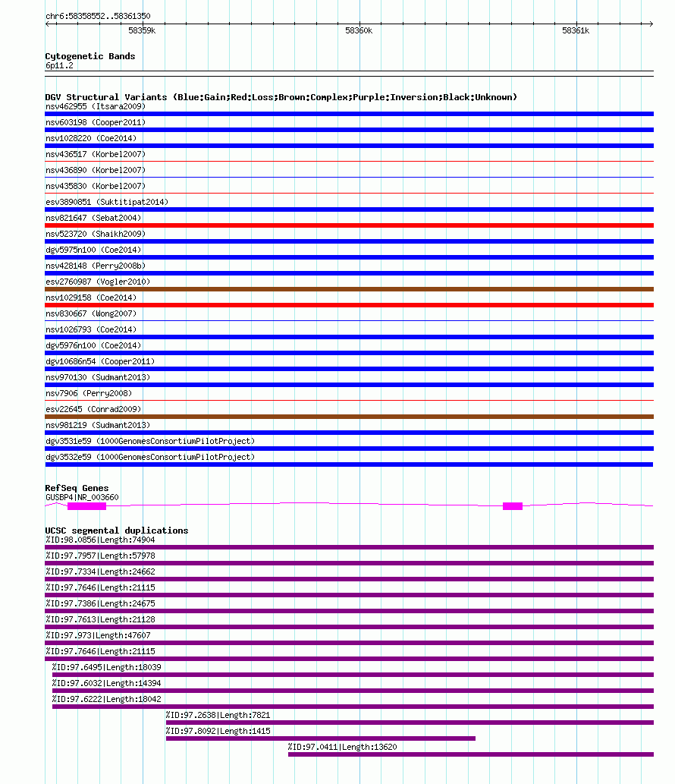Click the 6p11.2 cytogenetic band label
Viewport: 675px width, 784px height.
pos(59,65)
